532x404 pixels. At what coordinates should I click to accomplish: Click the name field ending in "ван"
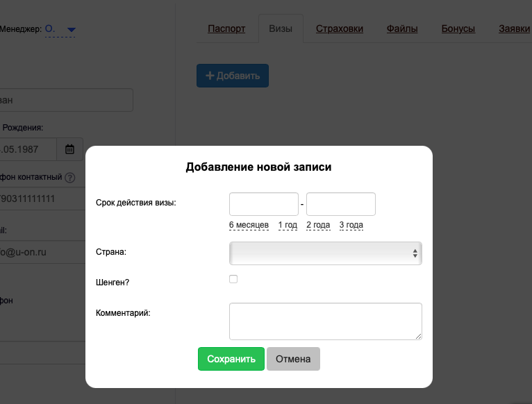pos(66,100)
